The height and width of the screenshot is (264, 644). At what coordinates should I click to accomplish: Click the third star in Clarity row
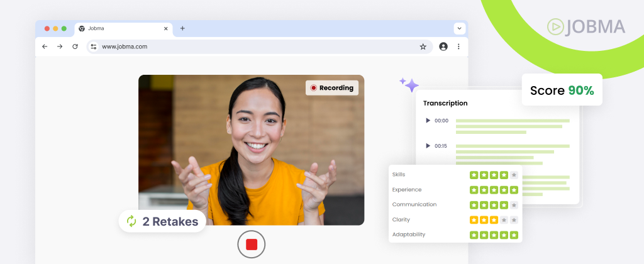click(494, 220)
